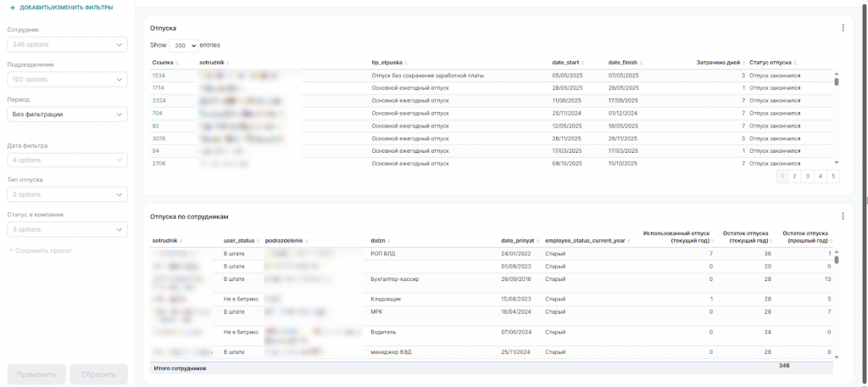Open the Подразделение filter dropdown
Image resolution: width=868 pixels, height=387 pixels.
pos(67,79)
